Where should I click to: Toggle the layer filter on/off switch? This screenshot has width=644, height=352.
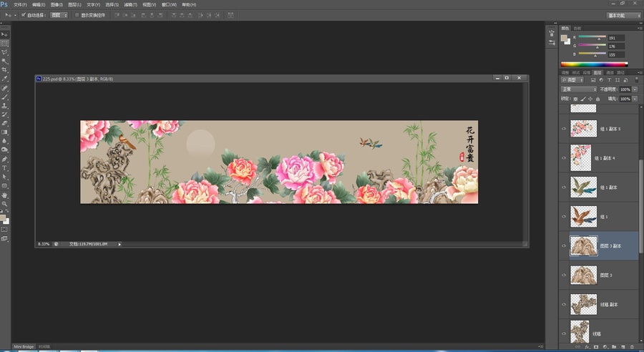(x=637, y=80)
